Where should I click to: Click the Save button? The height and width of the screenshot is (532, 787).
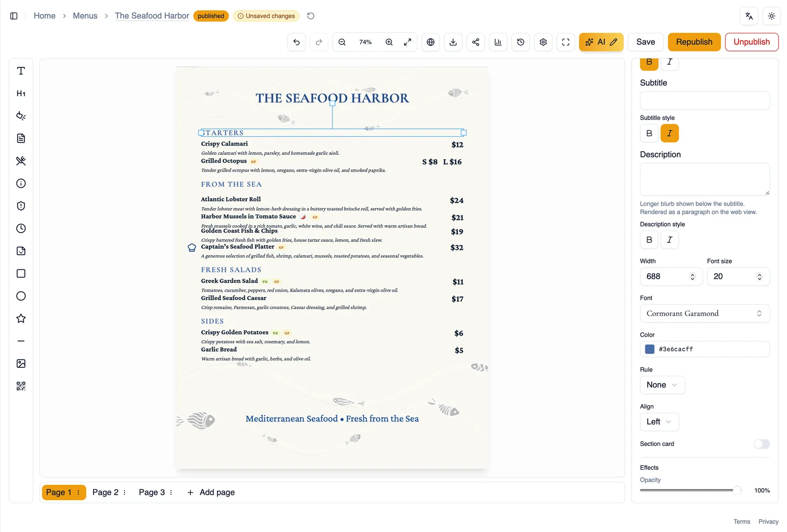tap(645, 42)
